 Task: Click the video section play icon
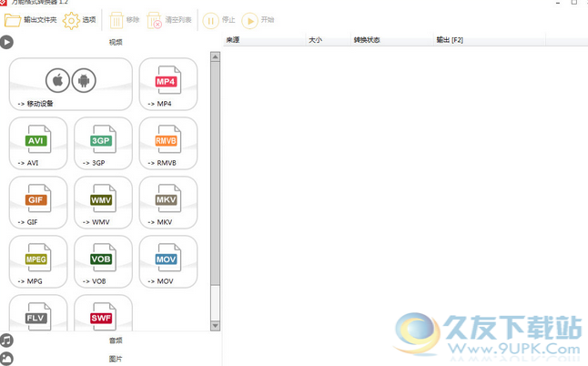click(x=6, y=42)
